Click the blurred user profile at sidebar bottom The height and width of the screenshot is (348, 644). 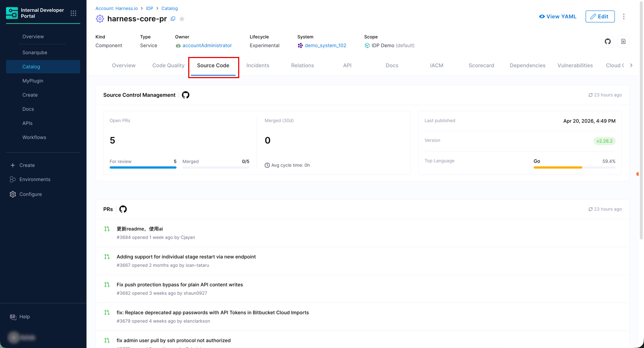pos(22,338)
